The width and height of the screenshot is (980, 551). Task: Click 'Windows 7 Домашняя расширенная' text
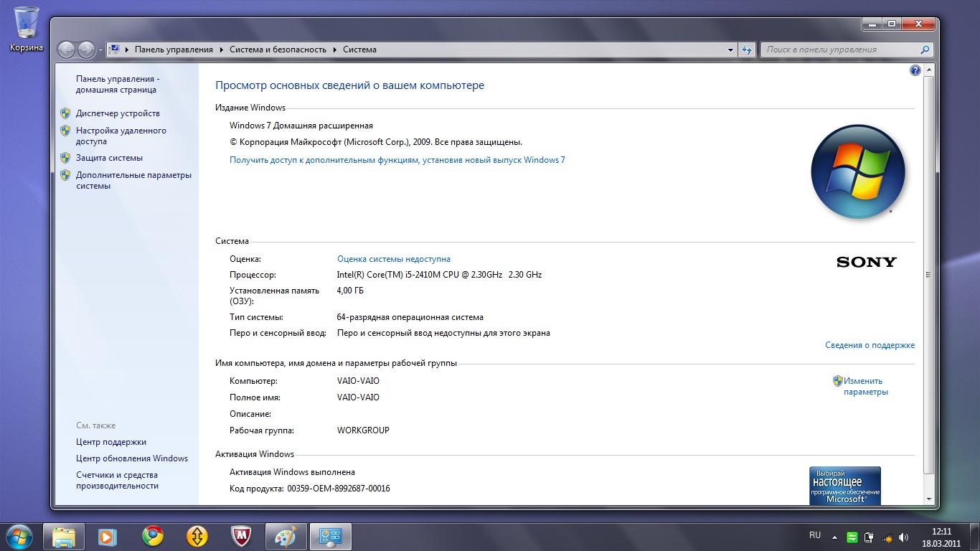point(301,126)
